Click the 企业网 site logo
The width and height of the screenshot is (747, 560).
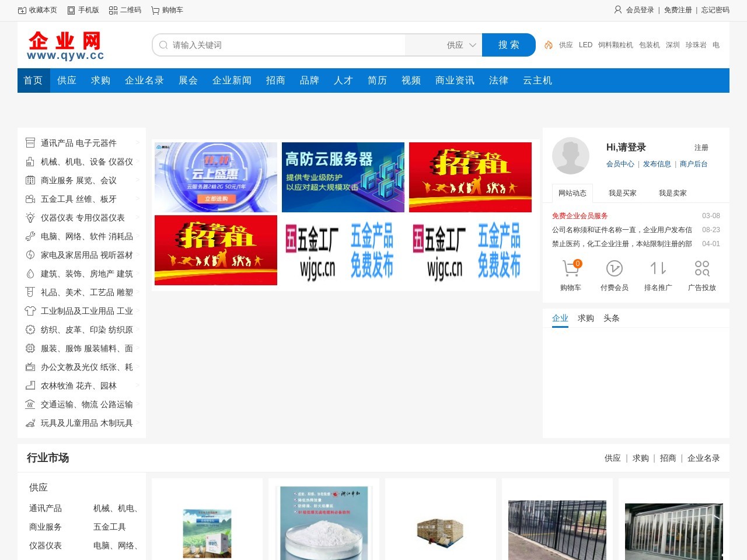point(65,45)
